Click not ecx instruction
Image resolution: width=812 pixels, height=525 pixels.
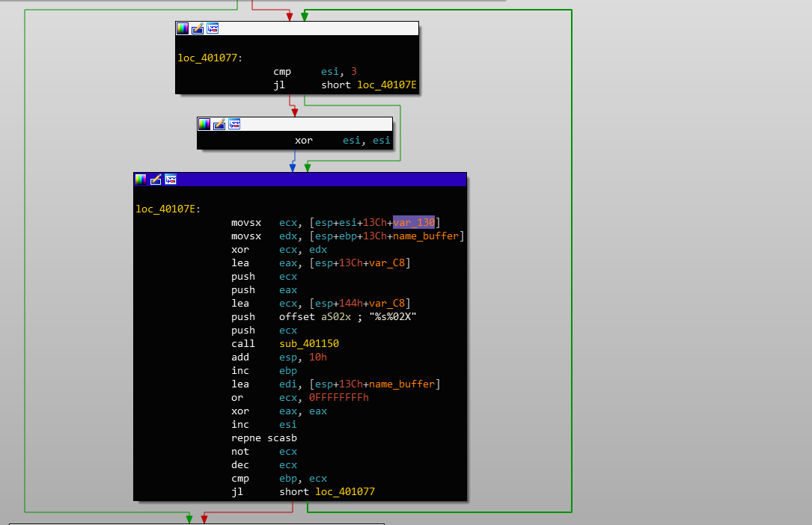[x=264, y=451]
